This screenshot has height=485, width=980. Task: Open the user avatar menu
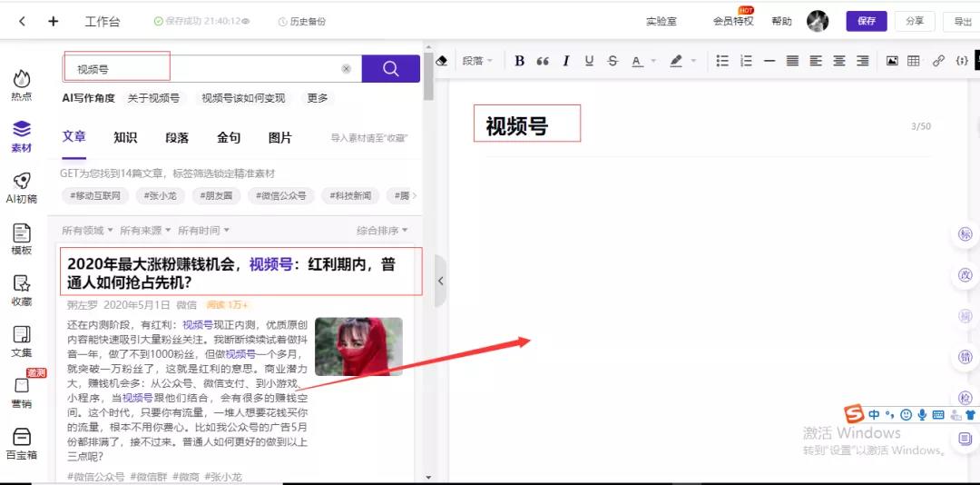pyautogui.click(x=818, y=21)
